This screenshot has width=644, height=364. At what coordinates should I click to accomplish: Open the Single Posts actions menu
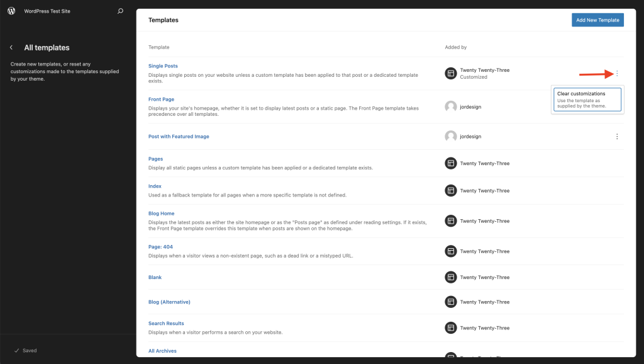pos(617,74)
